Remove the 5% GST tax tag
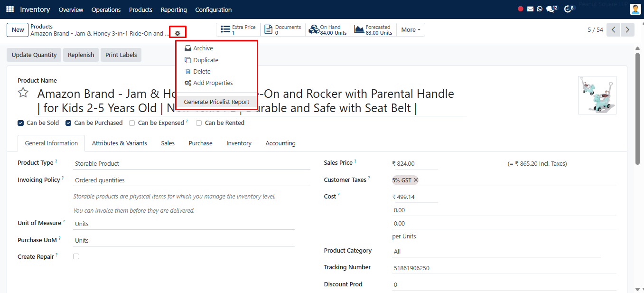Screen dimensions: 644x293 (x=416, y=180)
